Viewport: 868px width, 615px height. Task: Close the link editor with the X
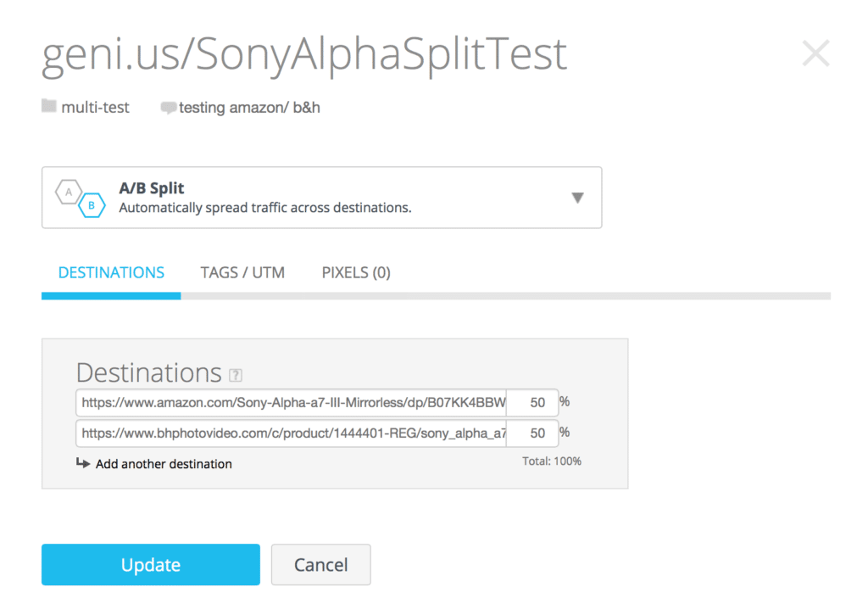[x=816, y=53]
